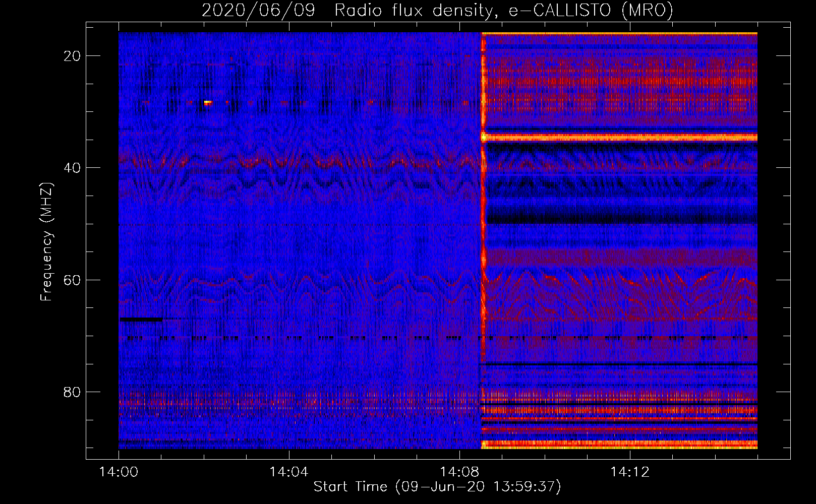Click the plot title e-CALLISTO (MRO)
The image size is (816, 504).
(x=591, y=10)
